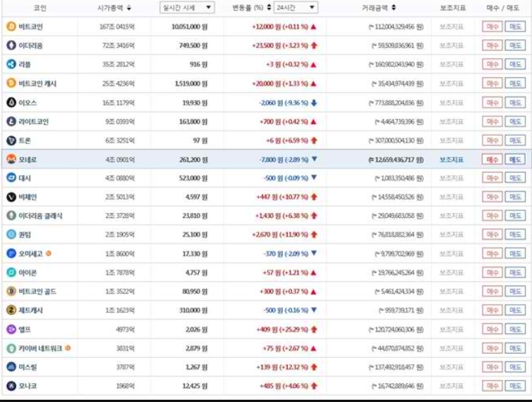The image size is (532, 402).
Task: Click the Ripple coin icon
Action: (11, 64)
